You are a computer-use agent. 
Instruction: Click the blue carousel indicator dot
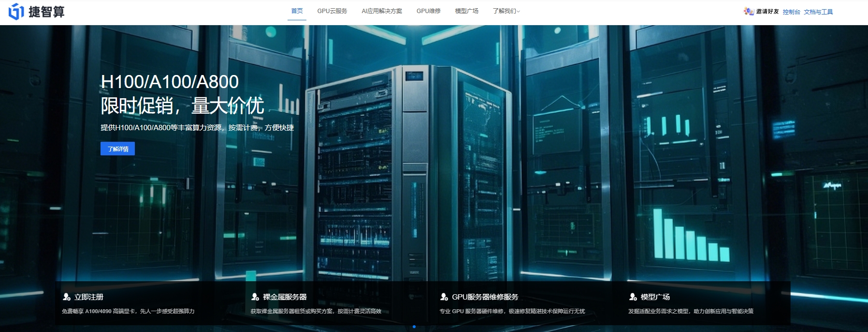pos(414,327)
